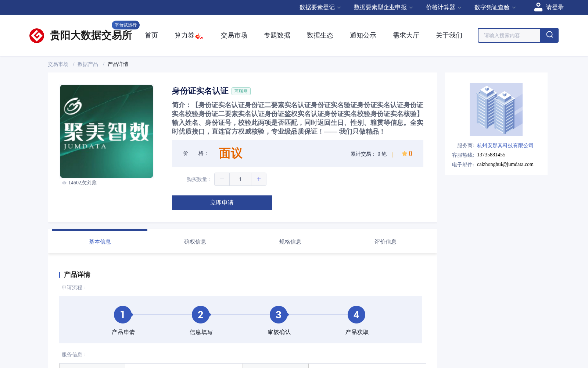Click the user login avatar icon

pos(538,7)
